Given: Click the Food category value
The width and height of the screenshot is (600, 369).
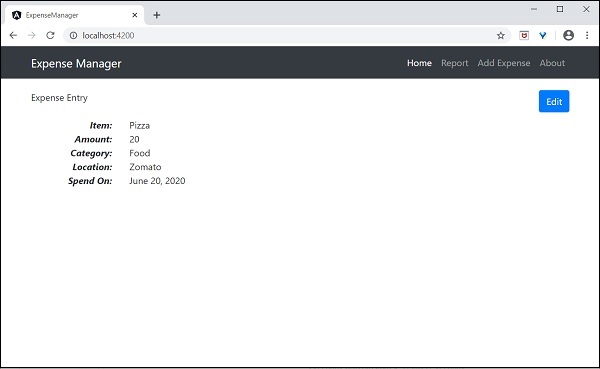Looking at the screenshot, I should click(140, 153).
